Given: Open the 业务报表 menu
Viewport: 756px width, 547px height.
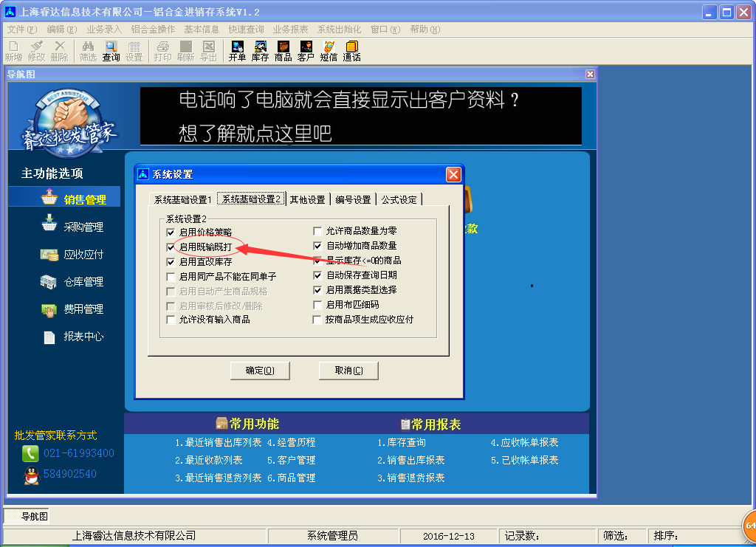Looking at the screenshot, I should (290, 30).
